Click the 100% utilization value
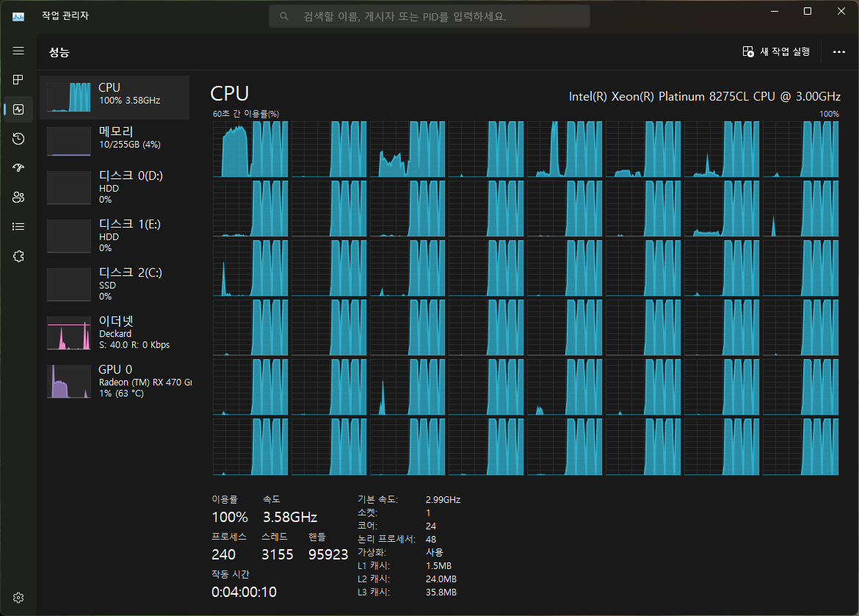This screenshot has width=859, height=616. point(230,517)
